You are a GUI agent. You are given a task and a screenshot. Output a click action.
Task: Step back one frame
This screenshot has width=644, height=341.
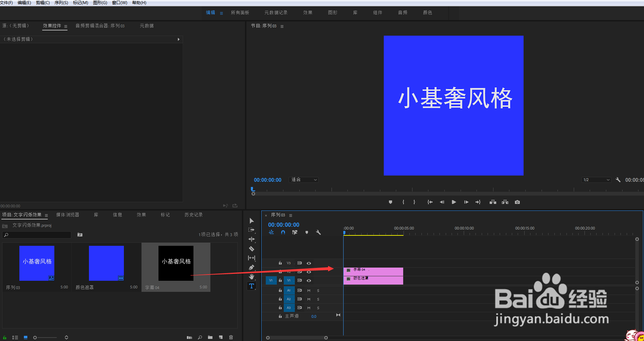(442, 202)
